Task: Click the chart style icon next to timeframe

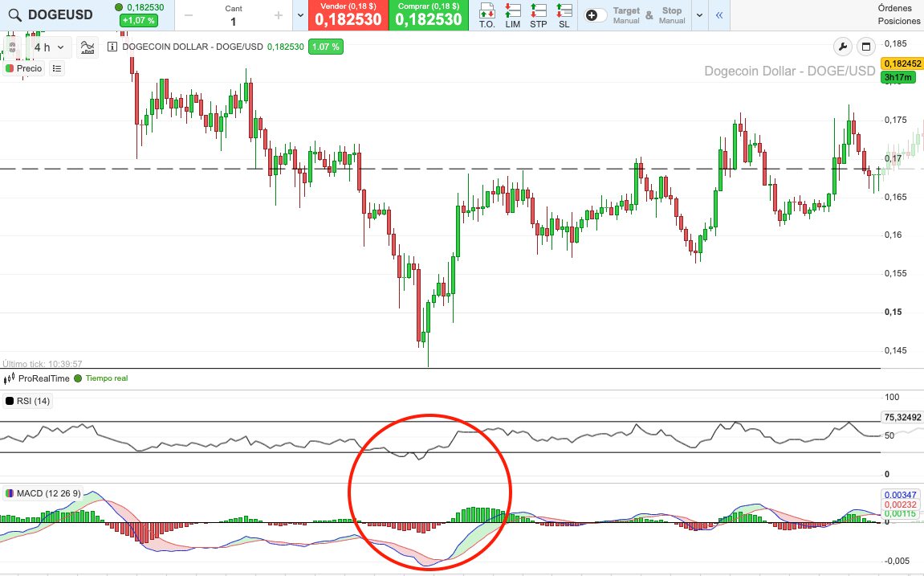Action: tap(88, 47)
